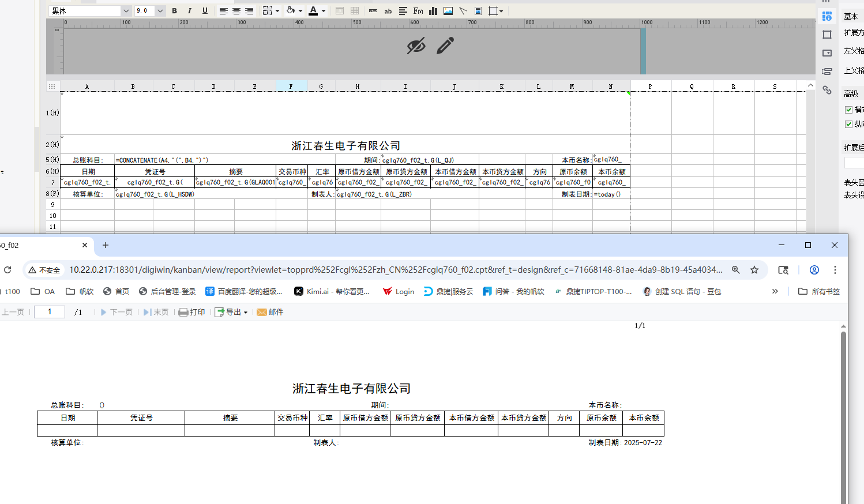Click the unmerge cells icon
This screenshot has width=864, height=504.
355,11
